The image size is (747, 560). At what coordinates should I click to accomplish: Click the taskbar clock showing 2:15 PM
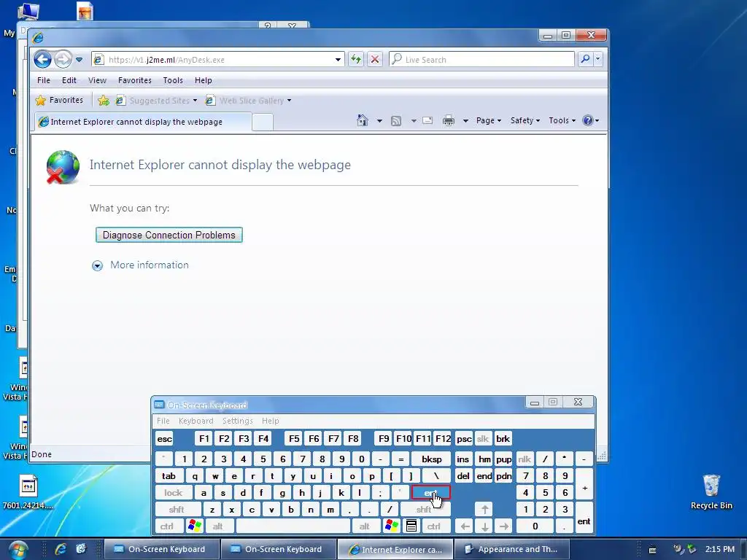click(720, 549)
